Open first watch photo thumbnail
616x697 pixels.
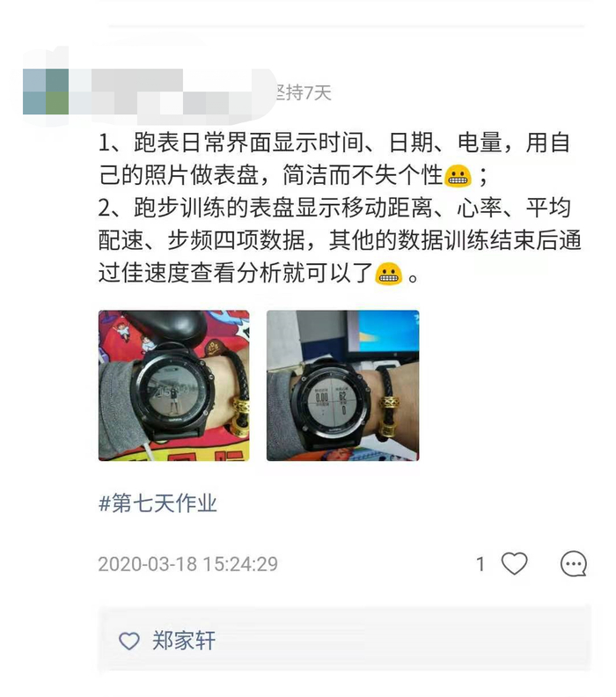point(173,385)
